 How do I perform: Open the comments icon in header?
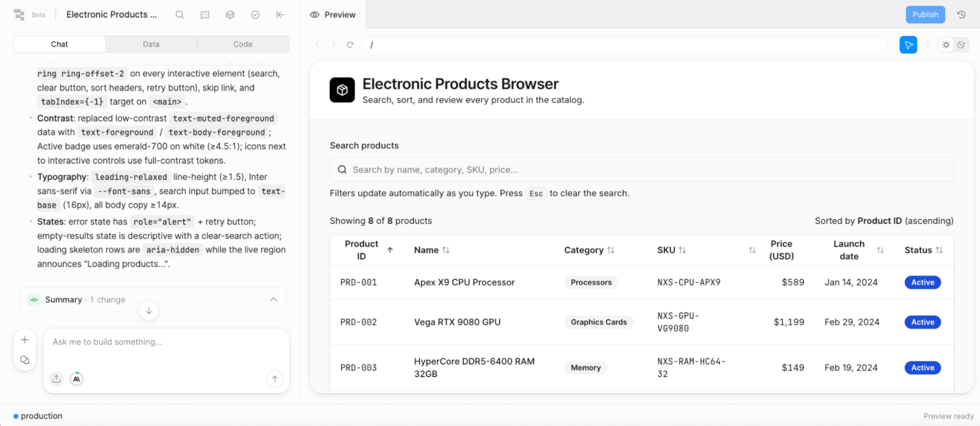pos(205,15)
